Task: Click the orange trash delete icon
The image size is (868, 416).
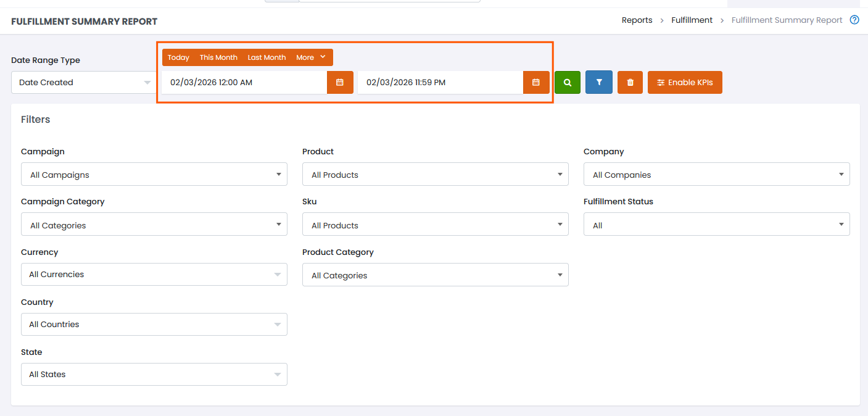Action: point(630,83)
